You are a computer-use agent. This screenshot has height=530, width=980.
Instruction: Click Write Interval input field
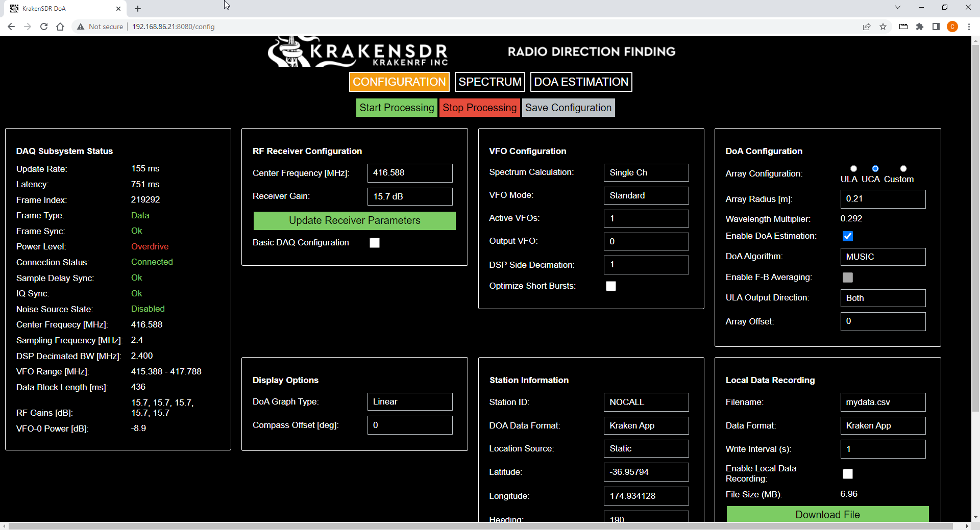pyautogui.click(x=883, y=449)
